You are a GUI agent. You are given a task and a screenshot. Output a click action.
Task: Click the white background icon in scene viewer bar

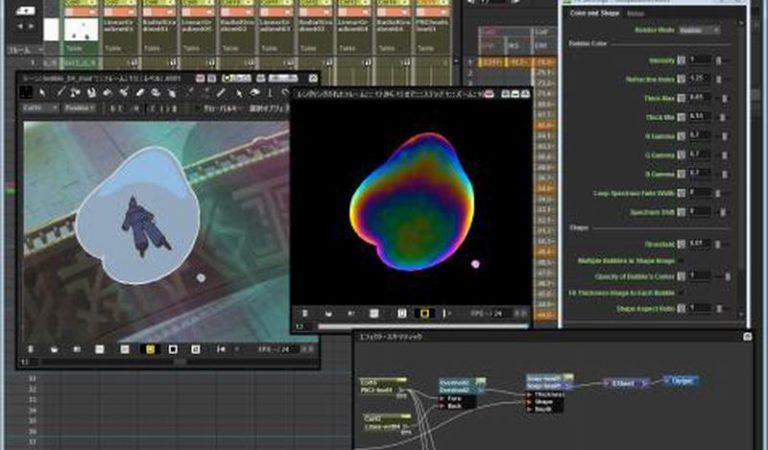99,349
